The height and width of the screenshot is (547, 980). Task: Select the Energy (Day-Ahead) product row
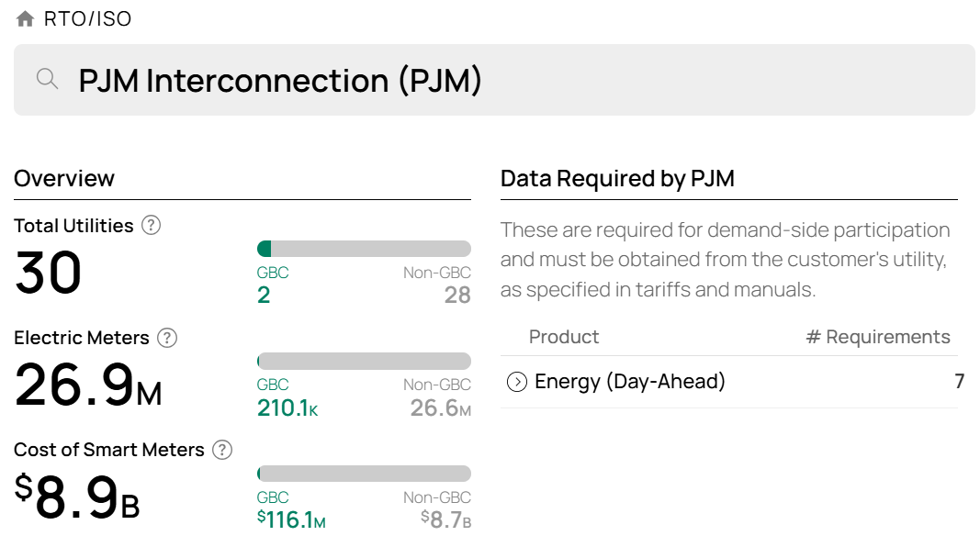728,382
